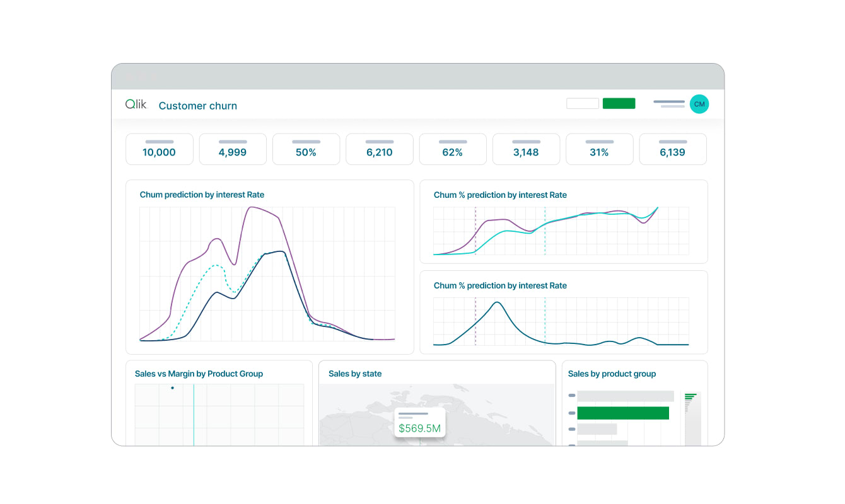Open the CM user profile avatar
845x504 pixels.
point(699,104)
